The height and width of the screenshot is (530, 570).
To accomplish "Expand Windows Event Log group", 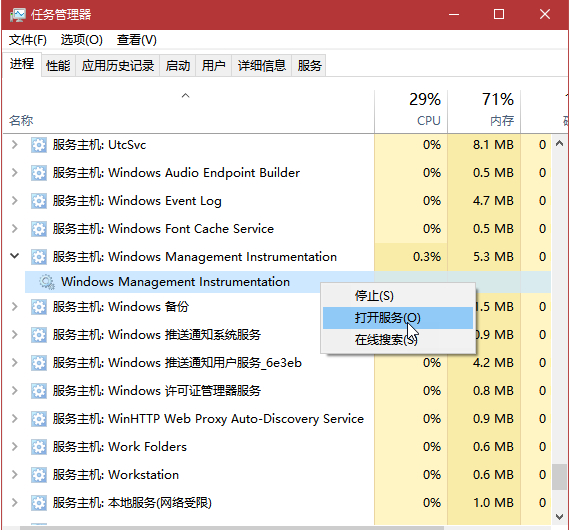I will pos(15,201).
